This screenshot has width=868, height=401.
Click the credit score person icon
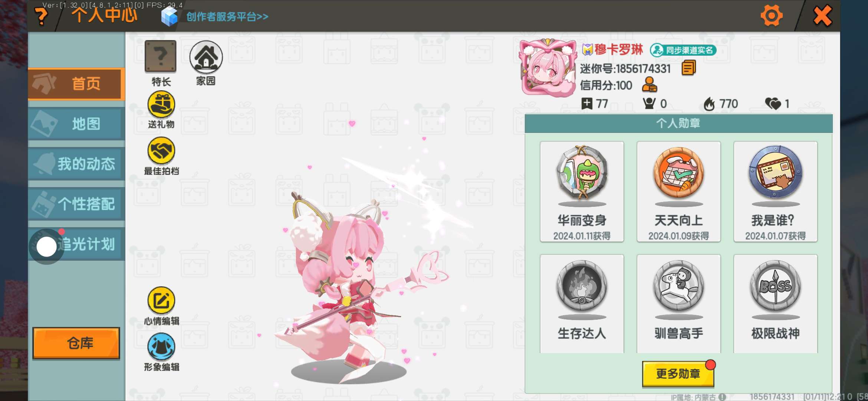(x=650, y=85)
